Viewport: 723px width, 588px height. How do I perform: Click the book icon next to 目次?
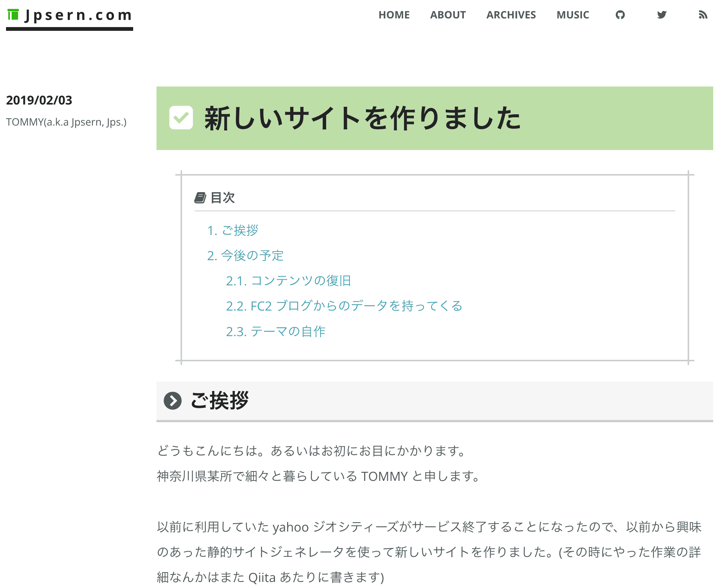[x=200, y=197]
